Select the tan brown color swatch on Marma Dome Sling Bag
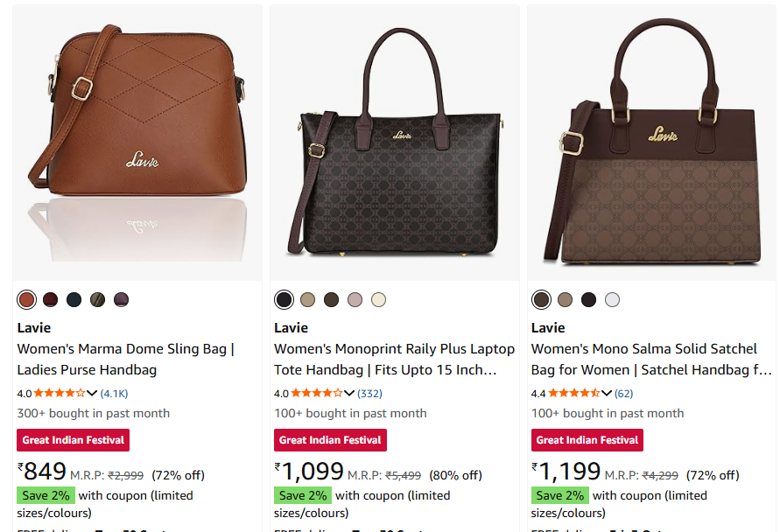 26,300
